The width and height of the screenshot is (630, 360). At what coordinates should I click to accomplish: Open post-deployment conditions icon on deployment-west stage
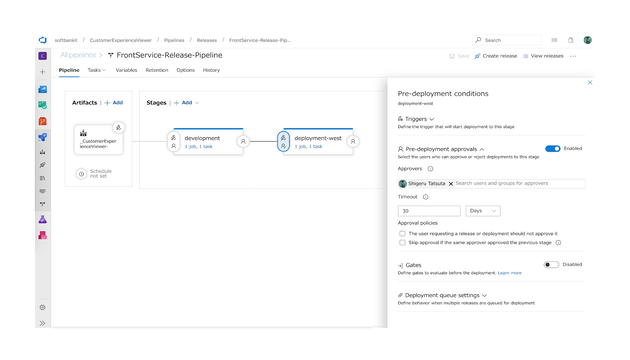pyautogui.click(x=353, y=141)
